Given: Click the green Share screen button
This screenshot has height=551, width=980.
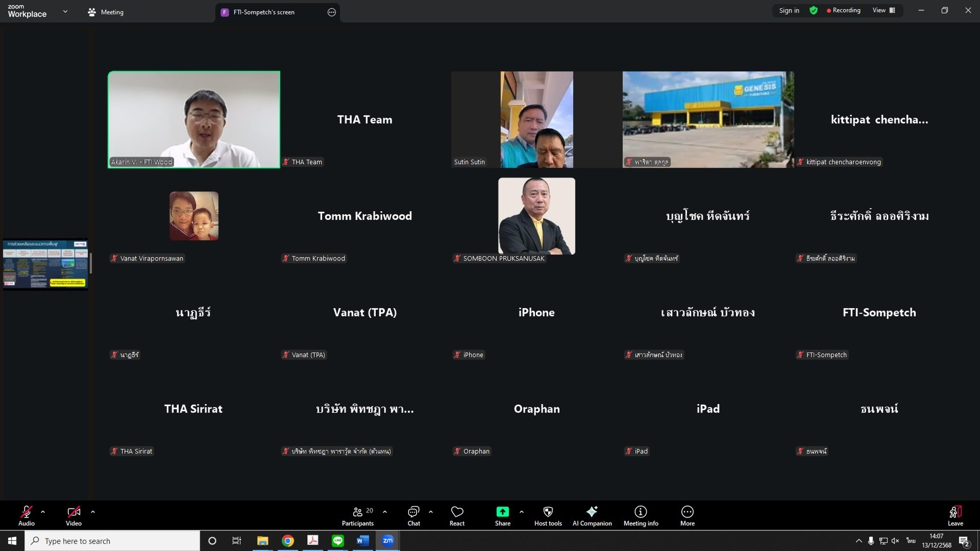Looking at the screenshot, I should tap(502, 515).
